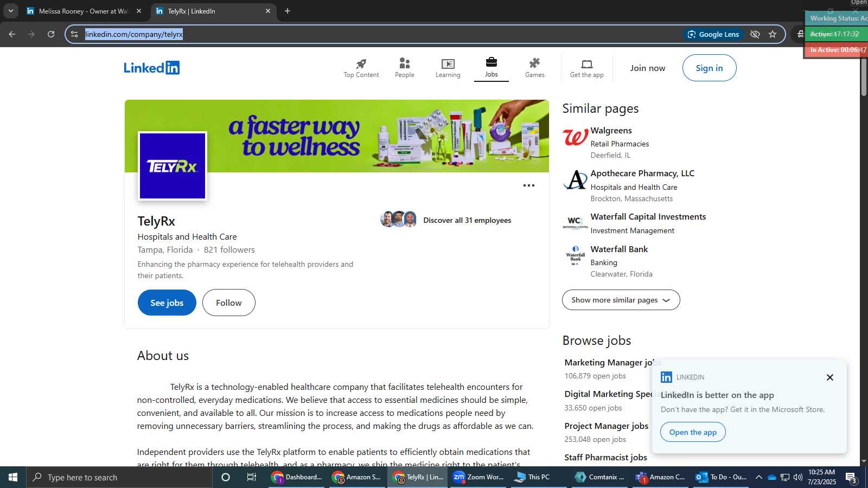Open the Learning navigation icon
Screen dimensions: 868x488
pos(448,68)
